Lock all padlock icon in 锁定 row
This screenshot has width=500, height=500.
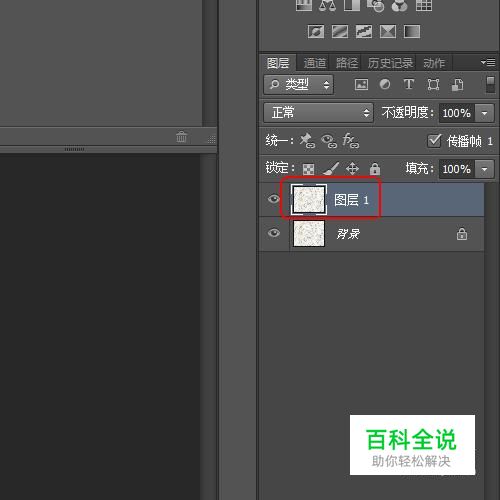[x=375, y=169]
